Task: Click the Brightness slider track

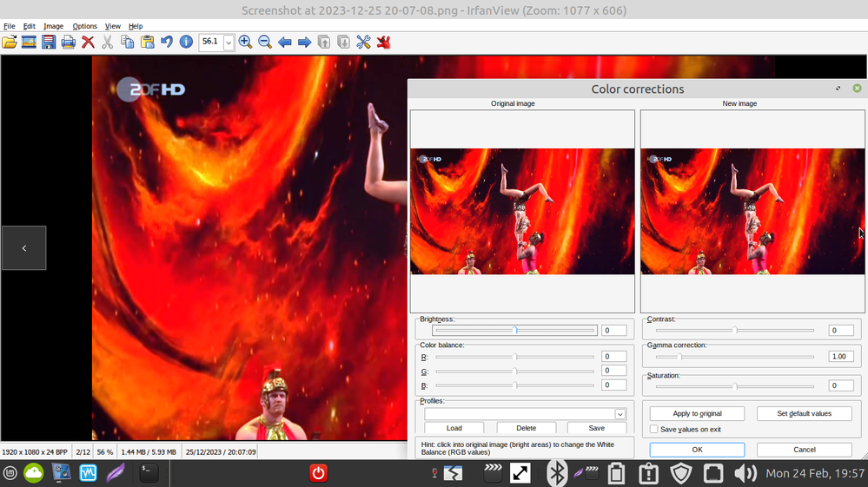Action: coord(514,330)
